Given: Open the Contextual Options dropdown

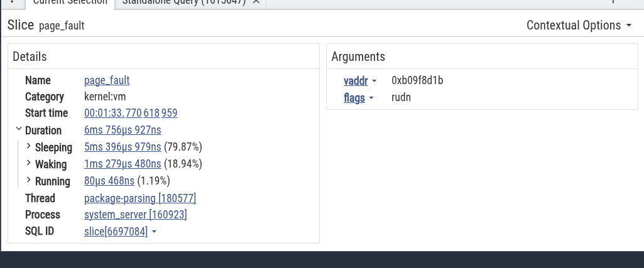Looking at the screenshot, I should [579, 26].
